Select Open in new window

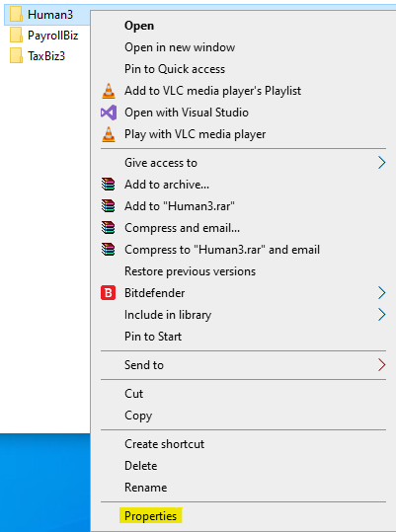pyautogui.click(x=180, y=47)
